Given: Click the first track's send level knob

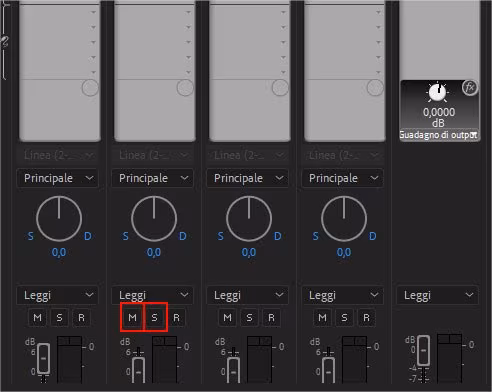Looking at the screenshot, I should pyautogui.click(x=90, y=88).
